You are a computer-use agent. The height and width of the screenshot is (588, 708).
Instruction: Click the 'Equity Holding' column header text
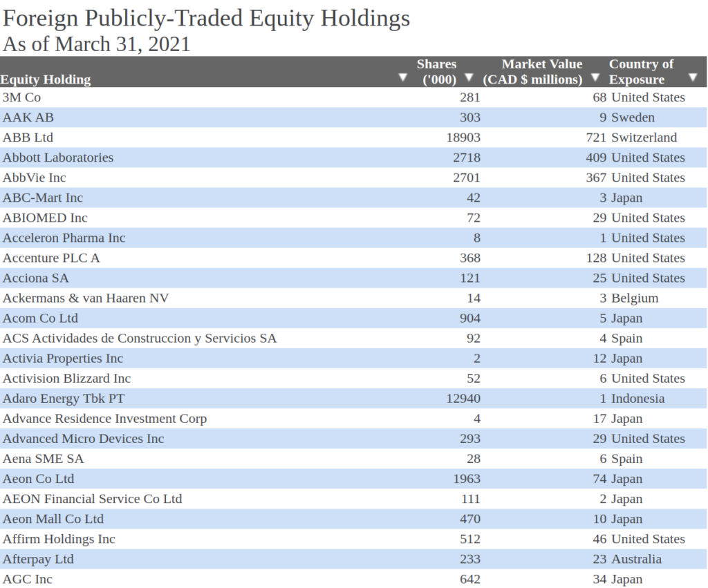click(x=46, y=79)
